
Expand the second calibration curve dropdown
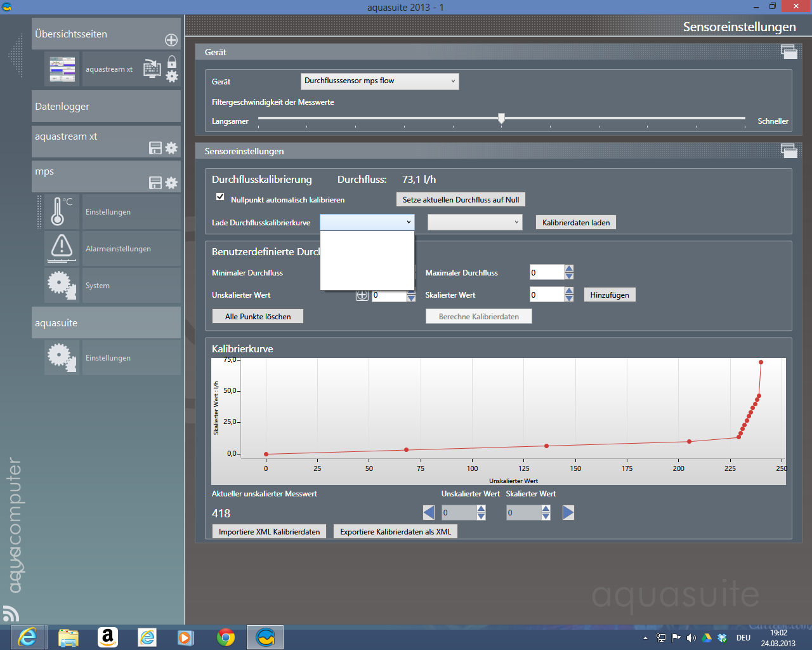[475, 222]
